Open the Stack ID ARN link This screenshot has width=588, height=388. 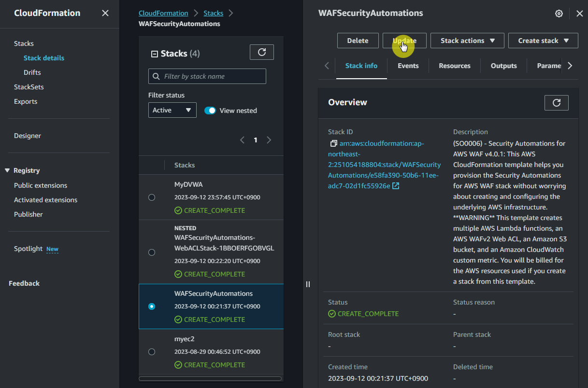point(384,165)
